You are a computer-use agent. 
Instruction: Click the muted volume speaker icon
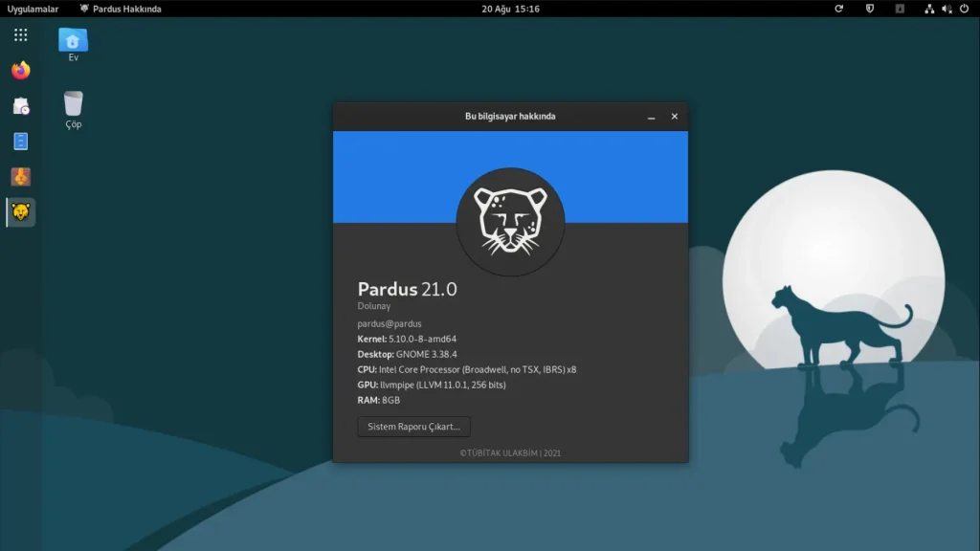tap(947, 9)
